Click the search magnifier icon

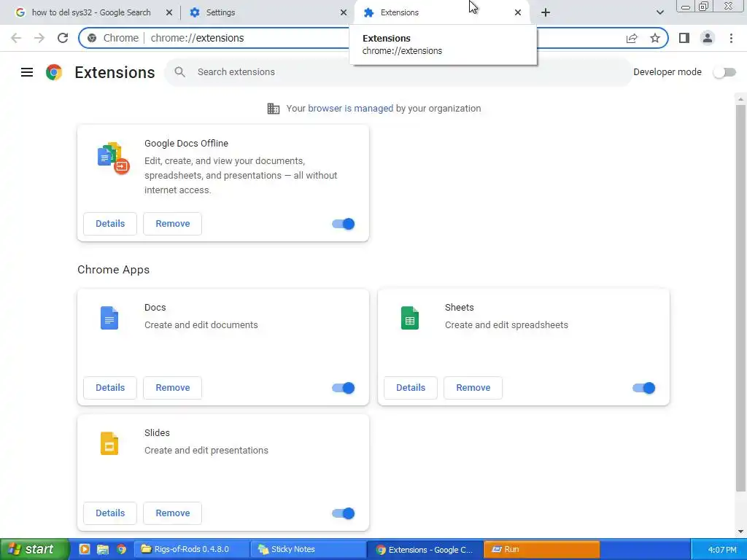179,72
